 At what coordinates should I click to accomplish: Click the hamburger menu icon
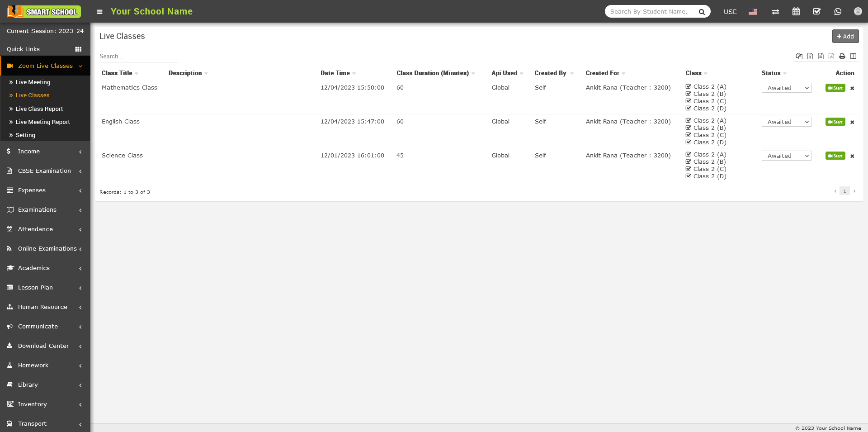[x=100, y=12]
